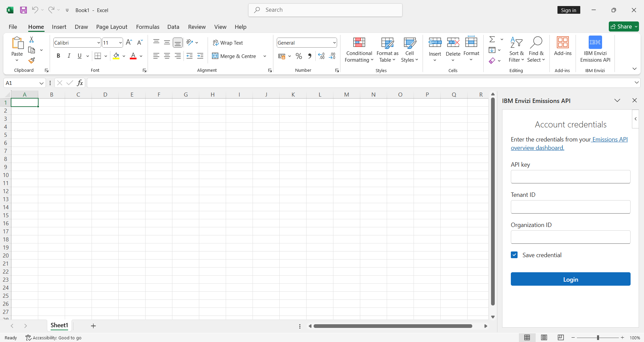This screenshot has width=644, height=342.
Task: Open the font name Calibri dropdown
Action: coord(99,43)
